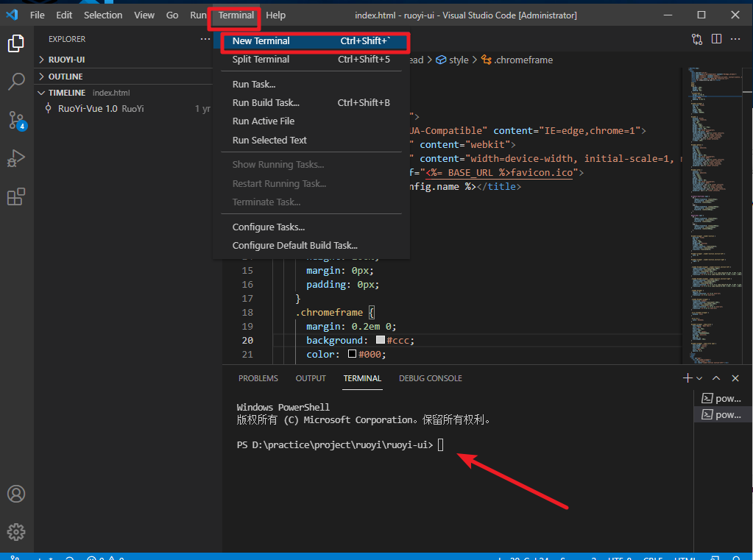
Task: Select Configure Tasks... entry
Action: [311, 227]
